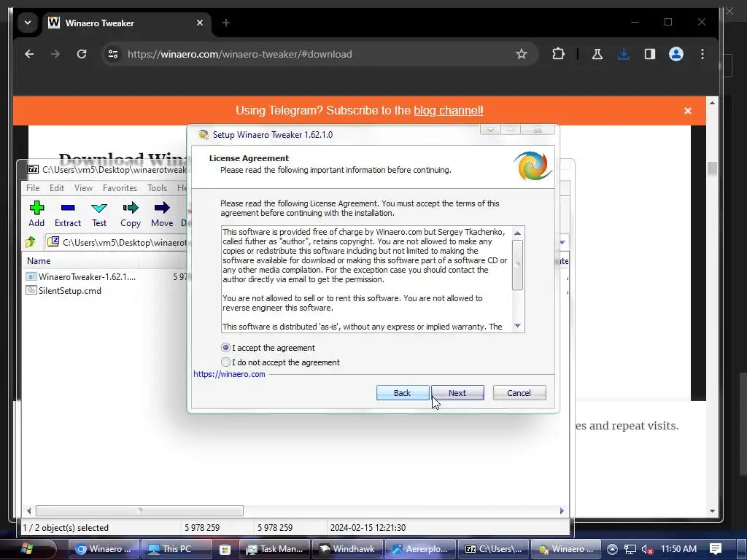
Task: Open the https://winaero.com link in setup
Action: point(229,374)
